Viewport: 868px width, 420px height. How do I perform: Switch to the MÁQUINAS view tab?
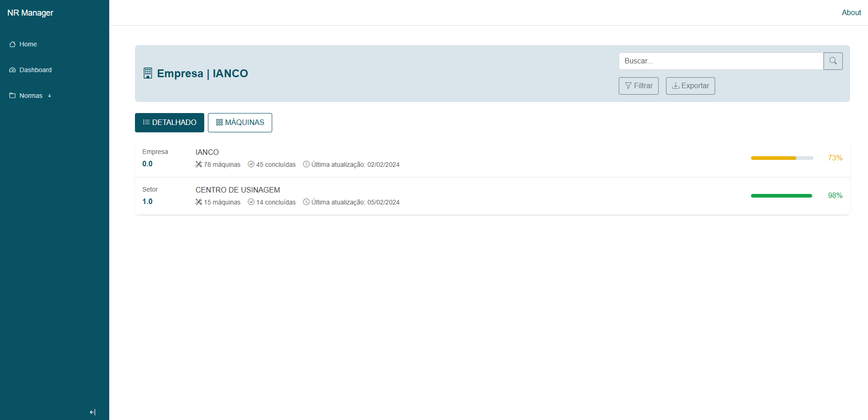pyautogui.click(x=240, y=123)
